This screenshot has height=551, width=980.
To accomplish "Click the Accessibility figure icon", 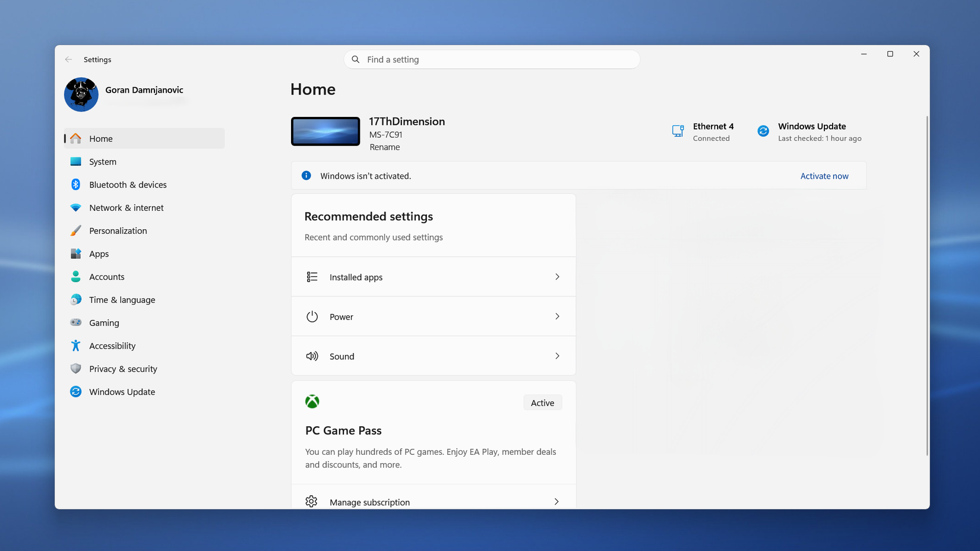I will coord(75,346).
